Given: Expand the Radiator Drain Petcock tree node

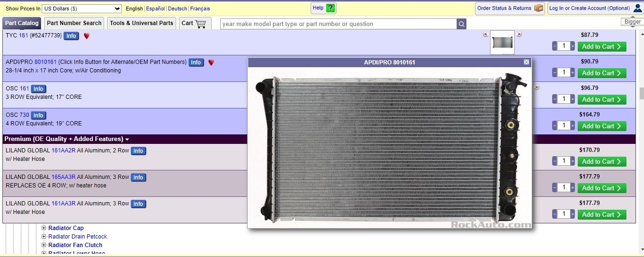Looking at the screenshot, I should tap(44, 237).
